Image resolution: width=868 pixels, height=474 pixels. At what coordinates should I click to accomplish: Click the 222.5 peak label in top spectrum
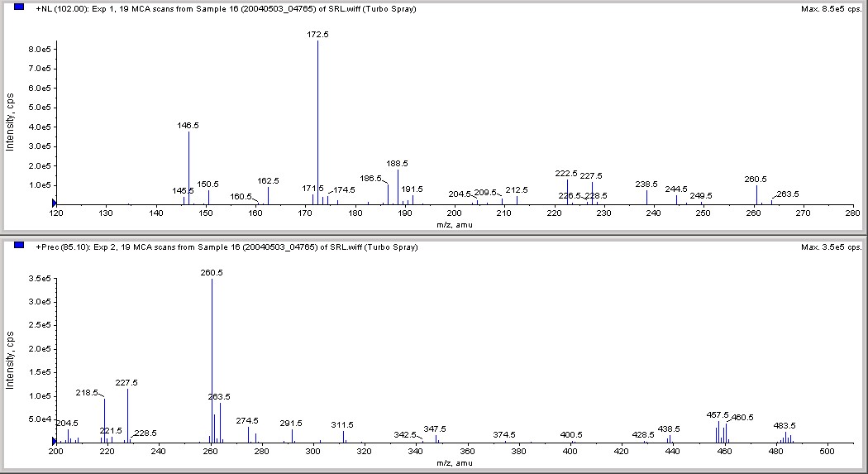[x=566, y=174]
